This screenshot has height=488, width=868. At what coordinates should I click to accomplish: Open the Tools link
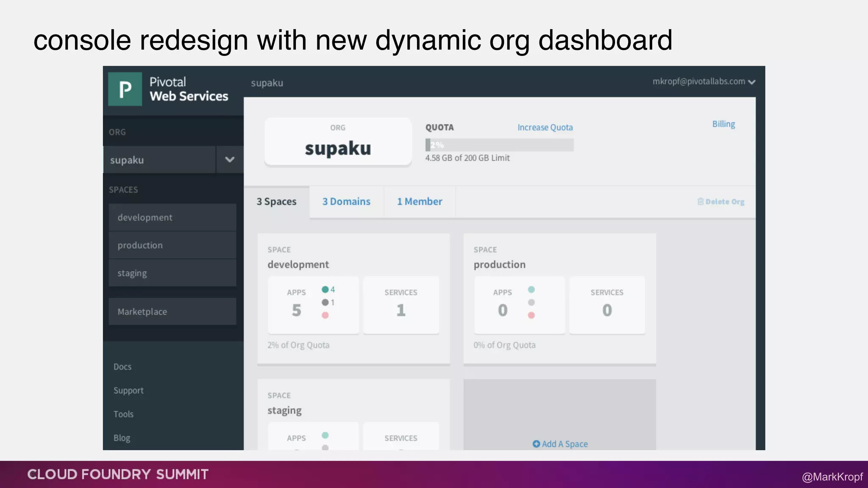point(123,414)
